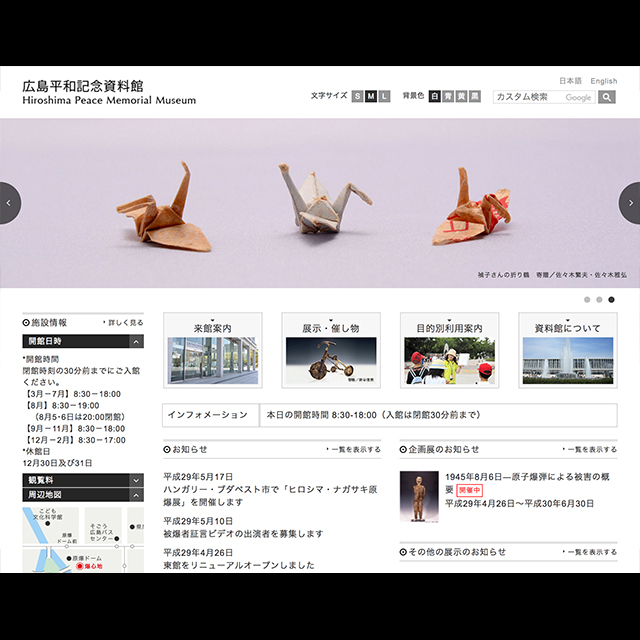Click the 平成29年4月26日～平成30年6月30日 period text
The height and width of the screenshot is (640, 640).
tap(519, 503)
